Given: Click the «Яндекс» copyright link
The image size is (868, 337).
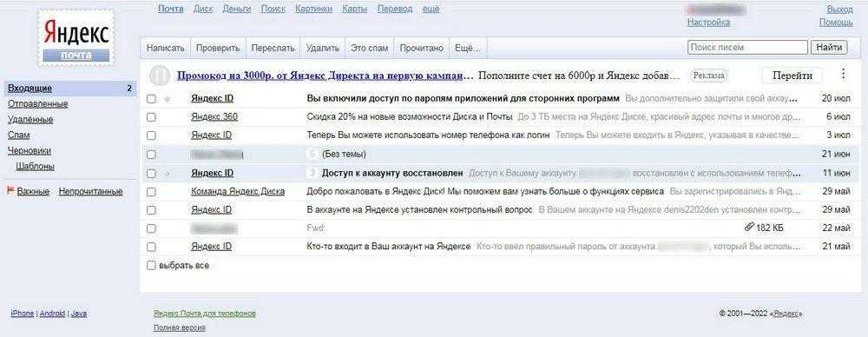Looking at the screenshot, I should point(786,314).
